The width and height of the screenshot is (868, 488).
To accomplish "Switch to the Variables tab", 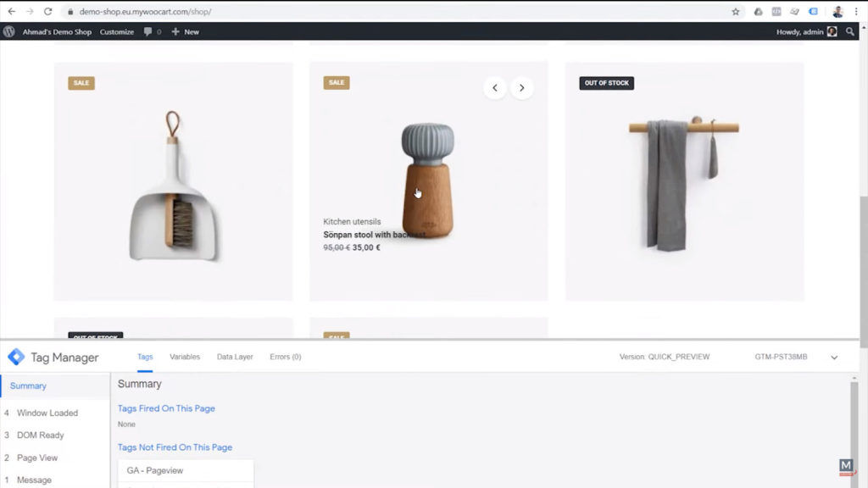I will 185,357.
